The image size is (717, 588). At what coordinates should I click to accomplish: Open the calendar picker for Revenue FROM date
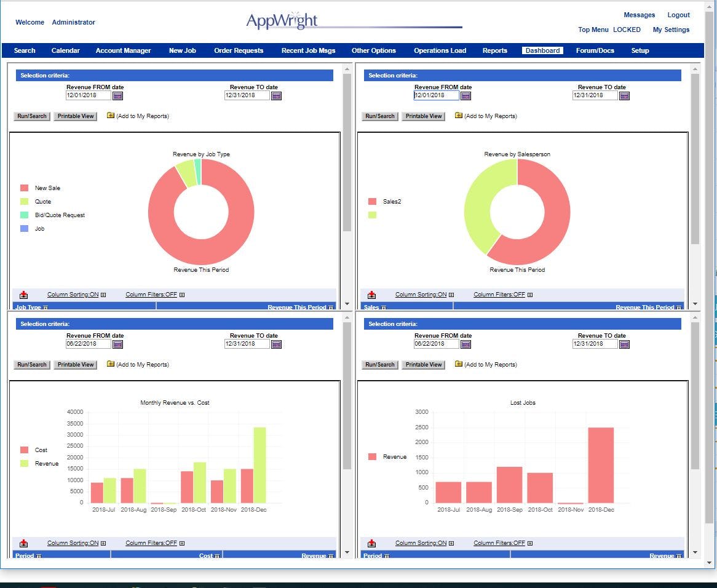119,95
